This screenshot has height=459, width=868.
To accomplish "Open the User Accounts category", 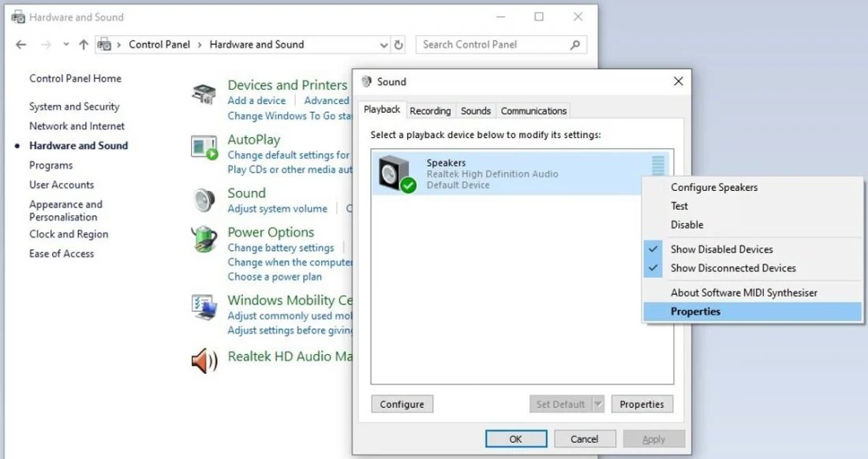I will pyautogui.click(x=62, y=185).
